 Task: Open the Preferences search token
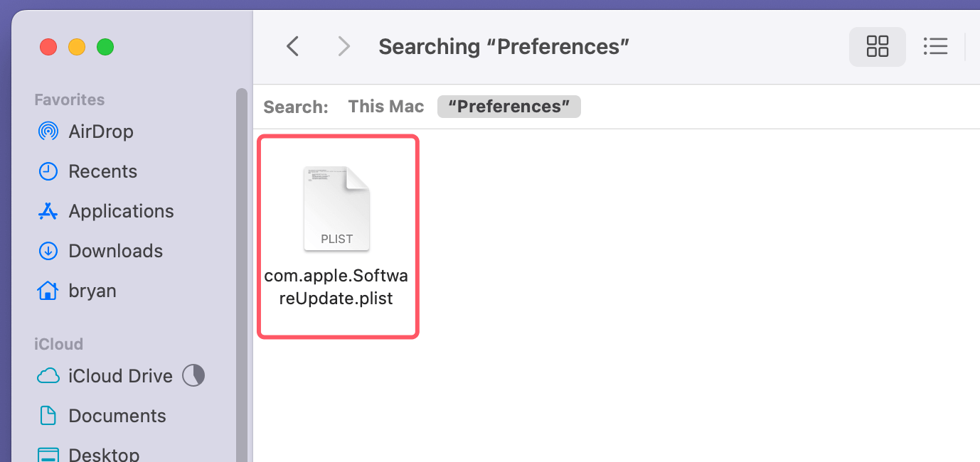508,106
